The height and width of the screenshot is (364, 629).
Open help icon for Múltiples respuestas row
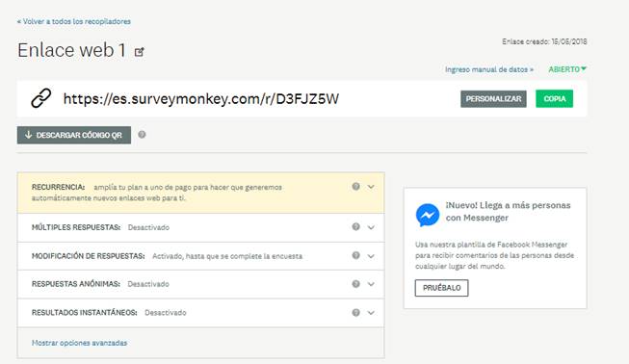tap(355, 227)
